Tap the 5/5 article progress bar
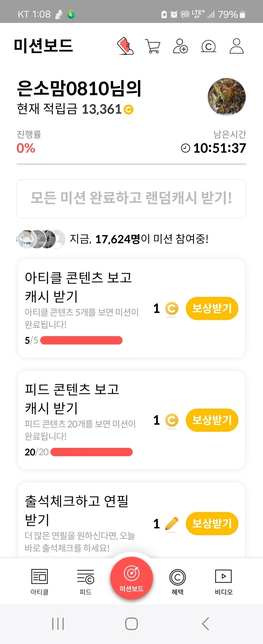This screenshot has width=263, height=644. click(81, 340)
